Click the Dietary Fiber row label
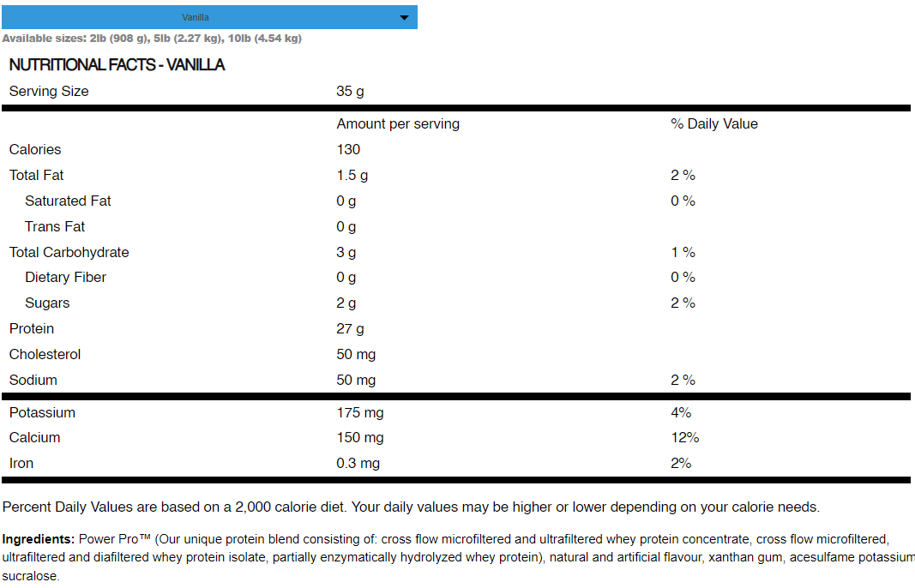This screenshot has height=588, width=915. pos(66,277)
